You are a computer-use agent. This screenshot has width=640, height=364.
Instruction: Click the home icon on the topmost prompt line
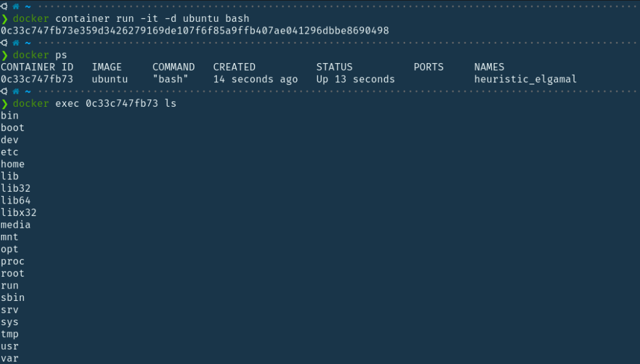pos(16,6)
